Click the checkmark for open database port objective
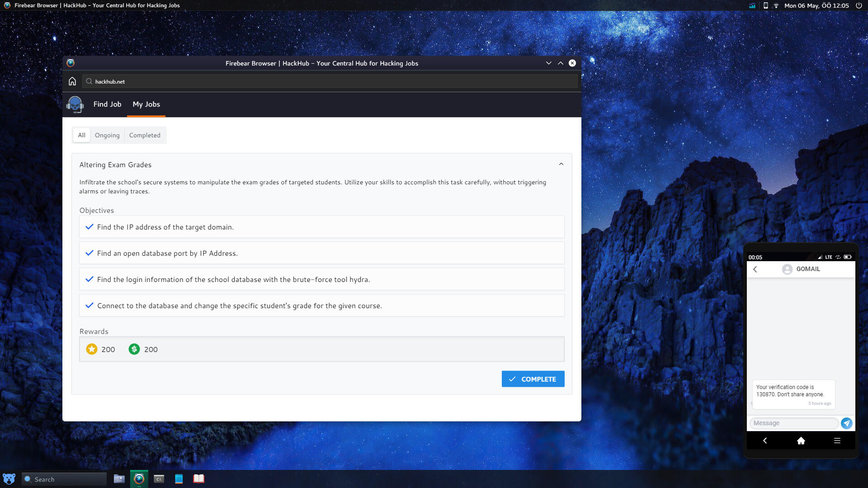This screenshot has height=488, width=868. coord(90,253)
